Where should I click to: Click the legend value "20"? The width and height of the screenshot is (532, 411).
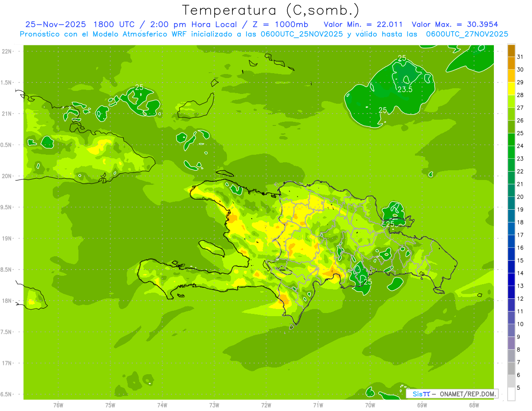(x=520, y=197)
